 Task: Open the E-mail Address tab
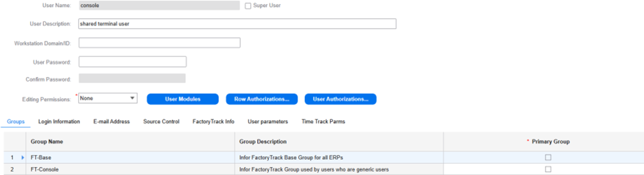click(x=111, y=121)
